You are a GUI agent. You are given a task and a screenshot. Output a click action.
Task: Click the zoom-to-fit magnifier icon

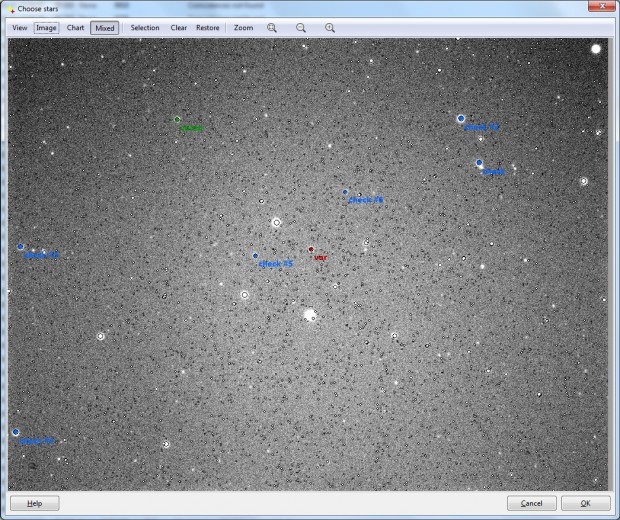point(272,28)
